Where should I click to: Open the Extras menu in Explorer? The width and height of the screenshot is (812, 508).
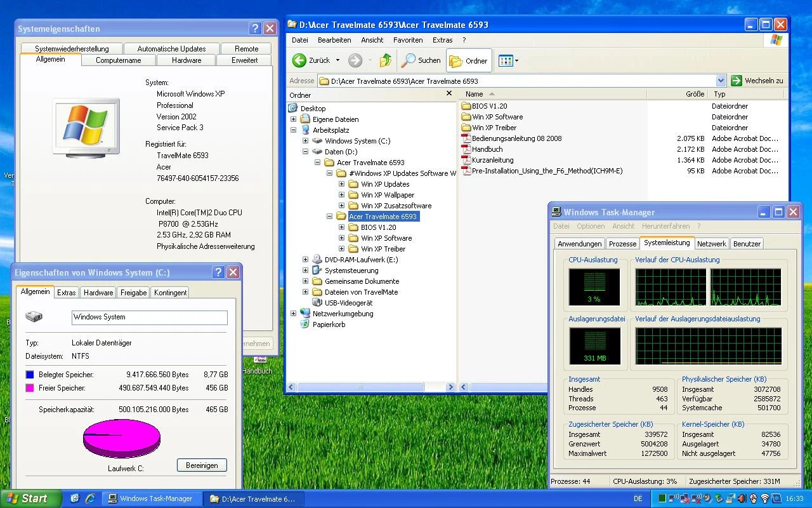443,40
